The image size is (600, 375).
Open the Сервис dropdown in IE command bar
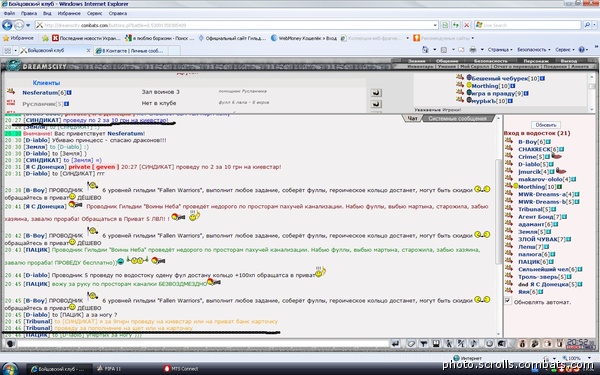[565, 50]
